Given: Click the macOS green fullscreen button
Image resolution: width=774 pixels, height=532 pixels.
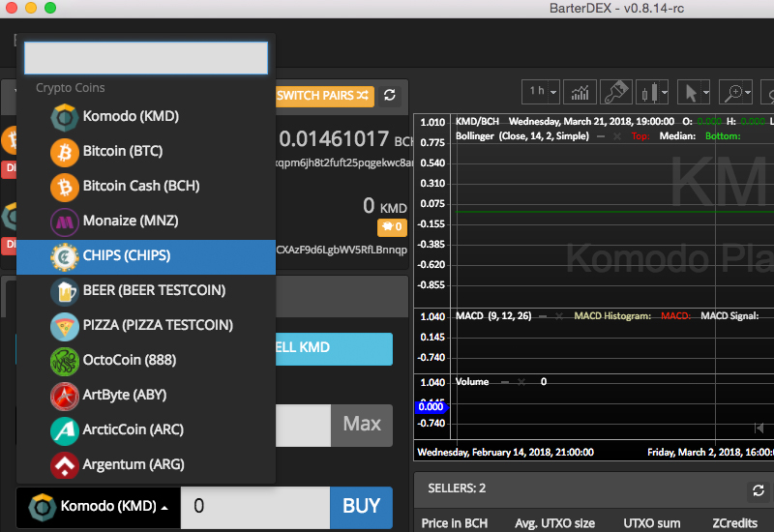Looking at the screenshot, I should click(50, 8).
